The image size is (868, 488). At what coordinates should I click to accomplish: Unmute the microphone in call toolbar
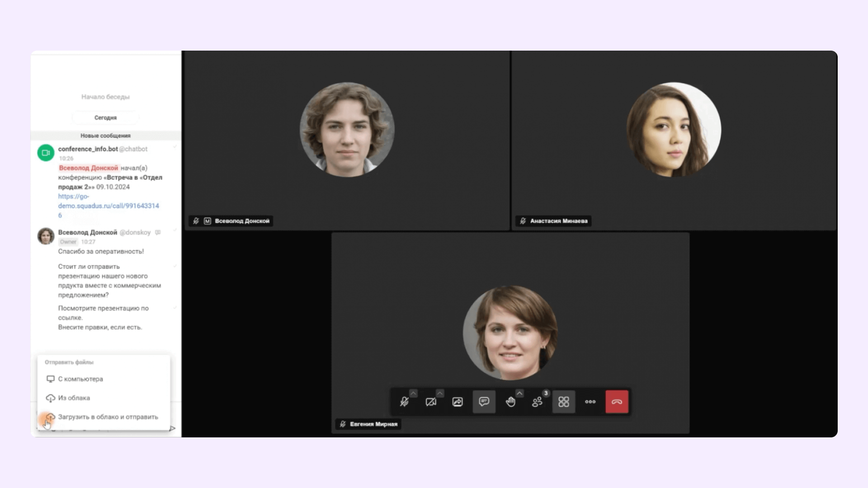click(x=404, y=402)
